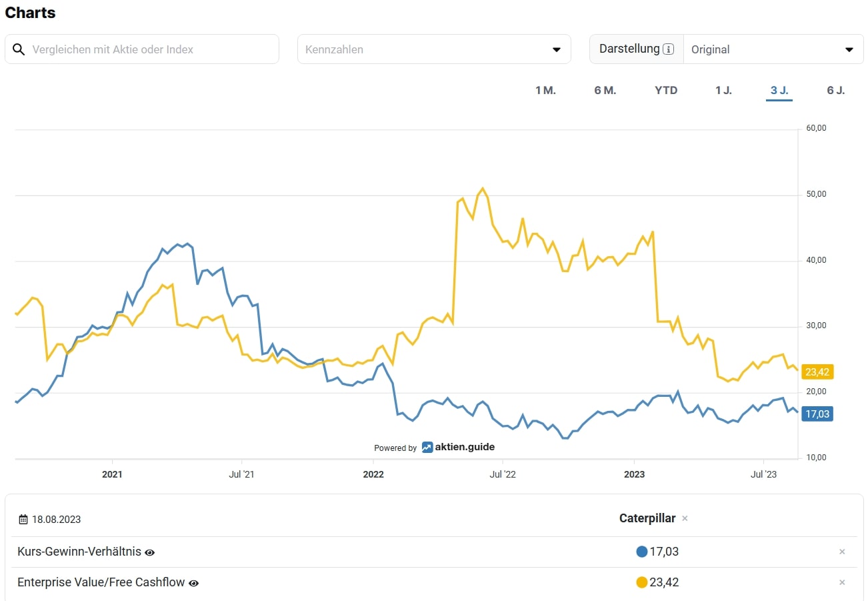Select the 6 M. time range

pyautogui.click(x=605, y=90)
